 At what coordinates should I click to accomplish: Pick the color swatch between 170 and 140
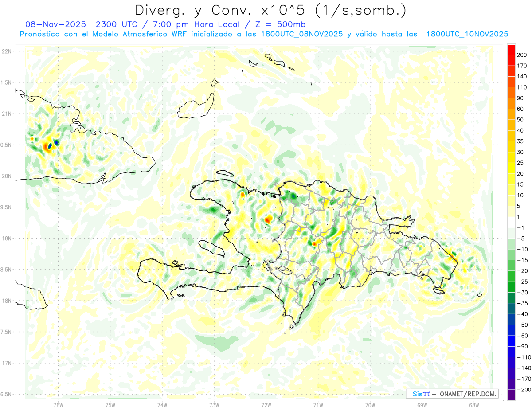coord(511,71)
